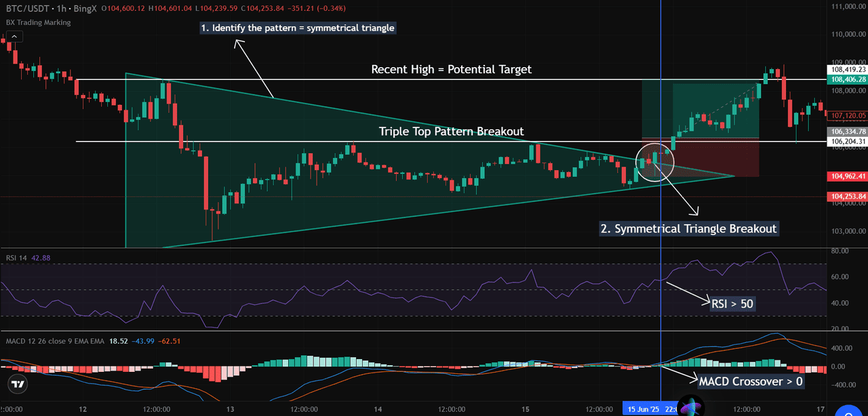Select the BTC/USDT symbol title
This screenshot has height=416, width=868.
(26, 8)
